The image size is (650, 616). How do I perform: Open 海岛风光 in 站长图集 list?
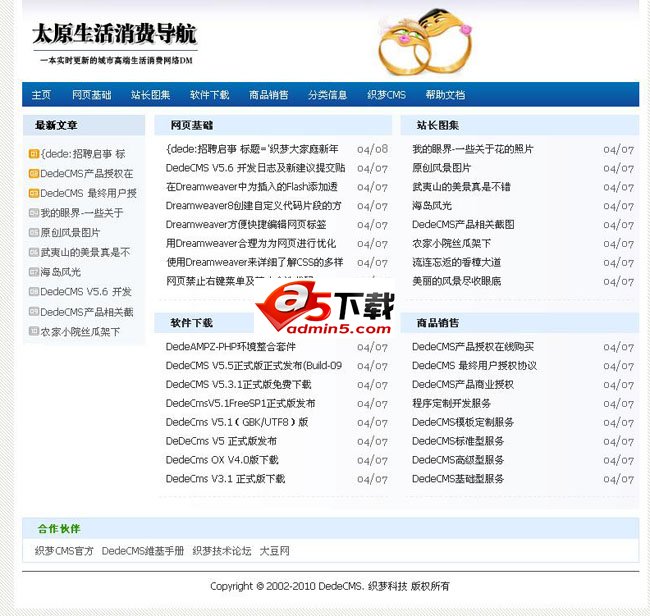click(x=432, y=206)
